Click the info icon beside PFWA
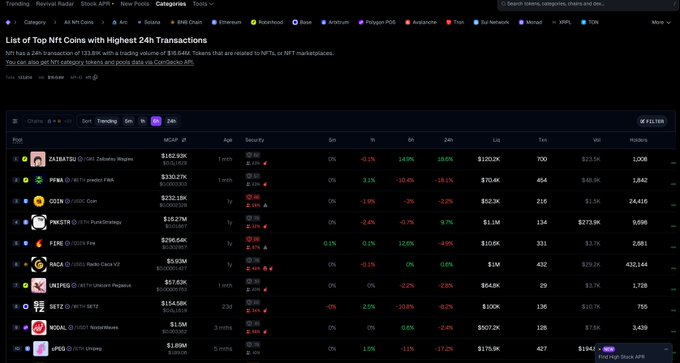Screen dimensions: 680x363 67,180
